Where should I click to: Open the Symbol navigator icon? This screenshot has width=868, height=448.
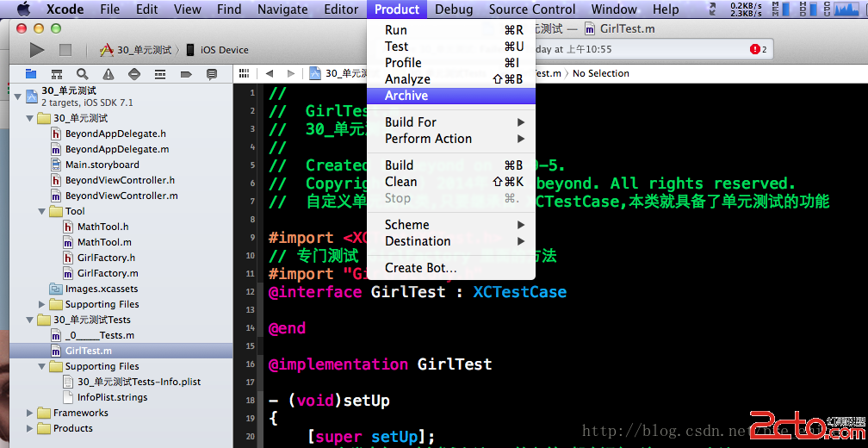tap(57, 74)
